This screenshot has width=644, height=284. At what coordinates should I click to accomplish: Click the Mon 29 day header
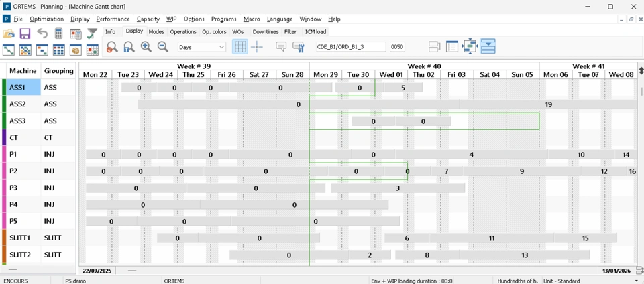pyautogui.click(x=326, y=74)
